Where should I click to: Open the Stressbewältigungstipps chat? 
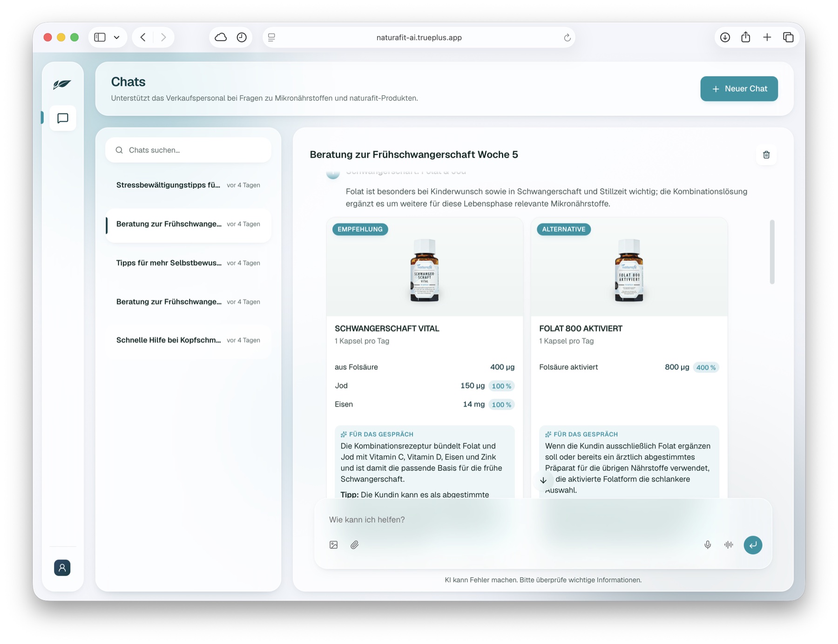click(188, 185)
